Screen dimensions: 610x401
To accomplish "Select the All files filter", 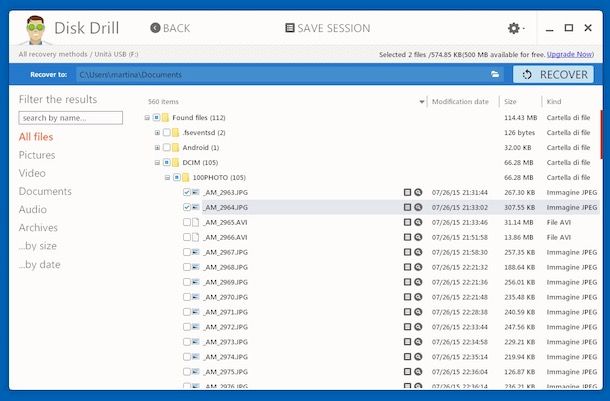I will [x=36, y=137].
